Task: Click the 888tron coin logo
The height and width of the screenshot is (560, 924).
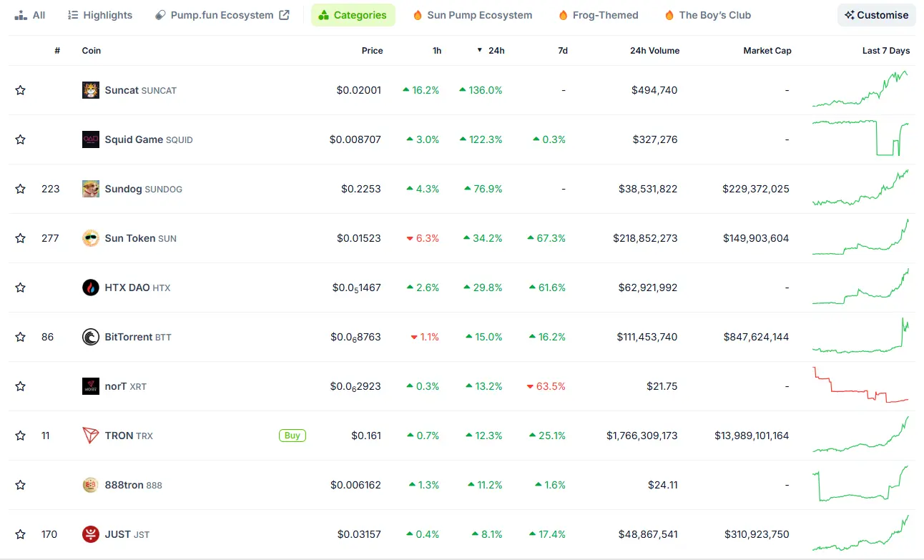Action: [x=91, y=485]
